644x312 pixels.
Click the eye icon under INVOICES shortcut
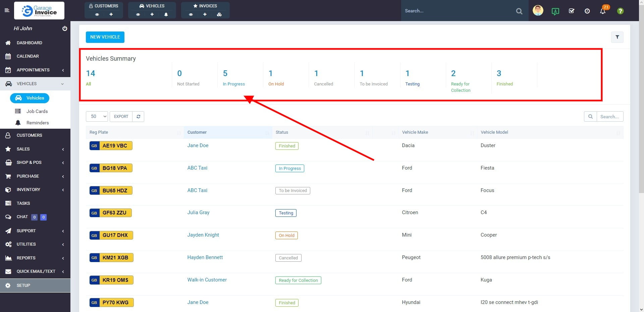click(x=191, y=14)
